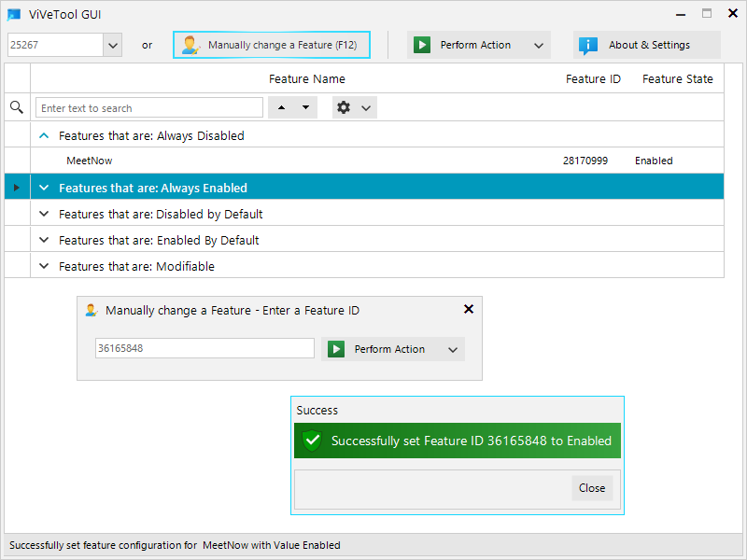
Task: Click the down arrow to find next match
Action: pyautogui.click(x=306, y=107)
